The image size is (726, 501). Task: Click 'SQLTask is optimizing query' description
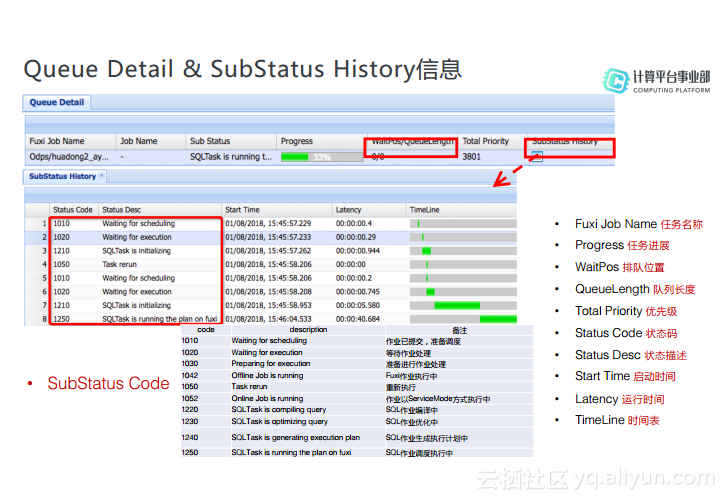tap(279, 421)
